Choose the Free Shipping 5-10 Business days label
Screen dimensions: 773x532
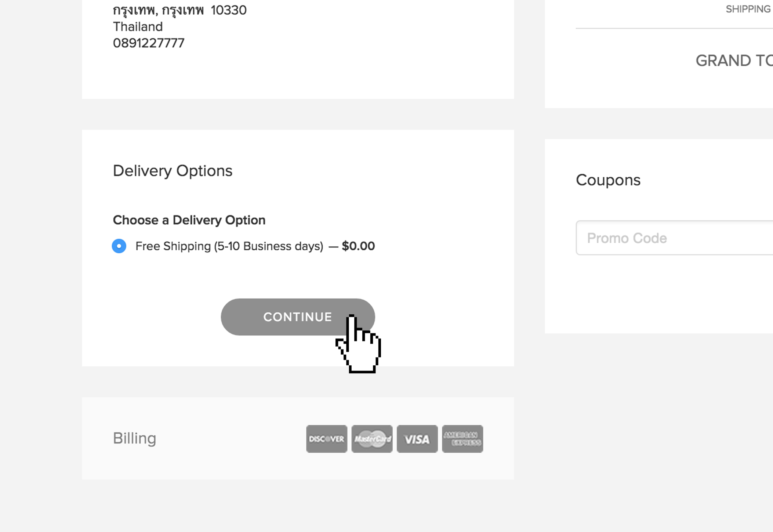pyautogui.click(x=229, y=246)
